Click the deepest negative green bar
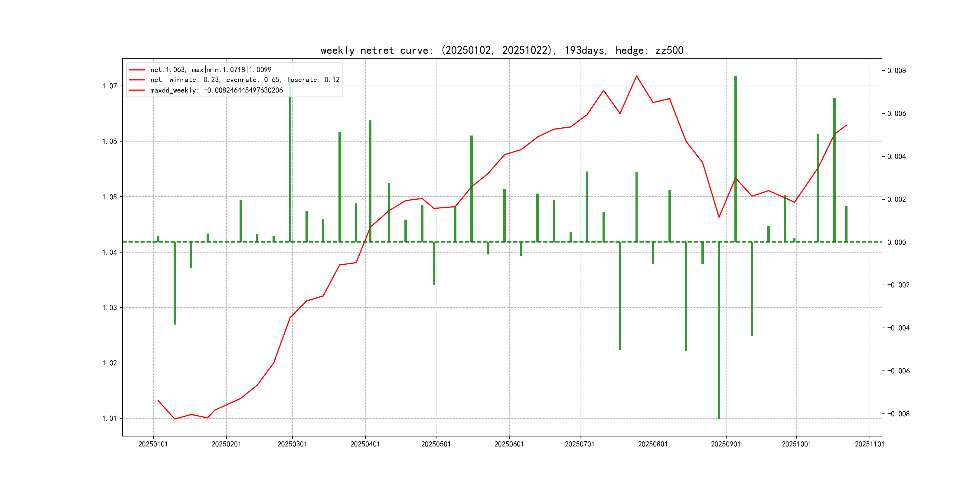 (x=719, y=331)
